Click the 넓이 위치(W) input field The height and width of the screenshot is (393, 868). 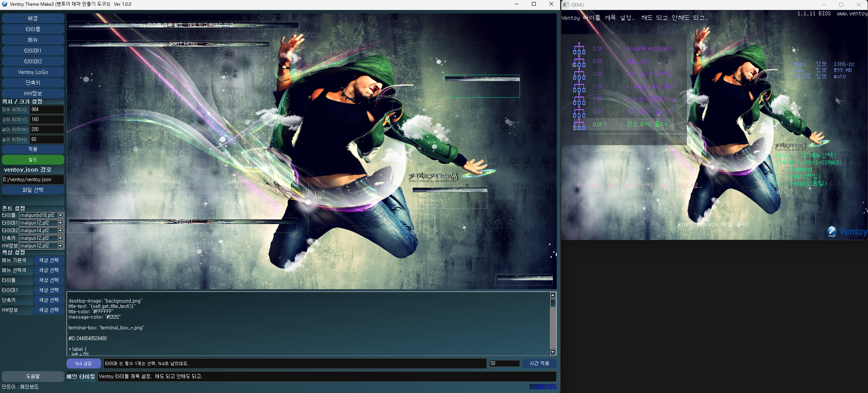coord(47,129)
